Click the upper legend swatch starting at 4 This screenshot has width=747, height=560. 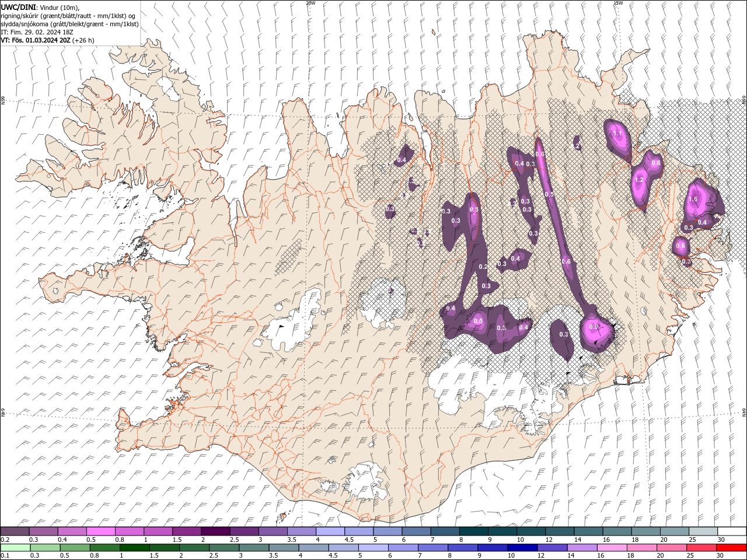point(330,531)
